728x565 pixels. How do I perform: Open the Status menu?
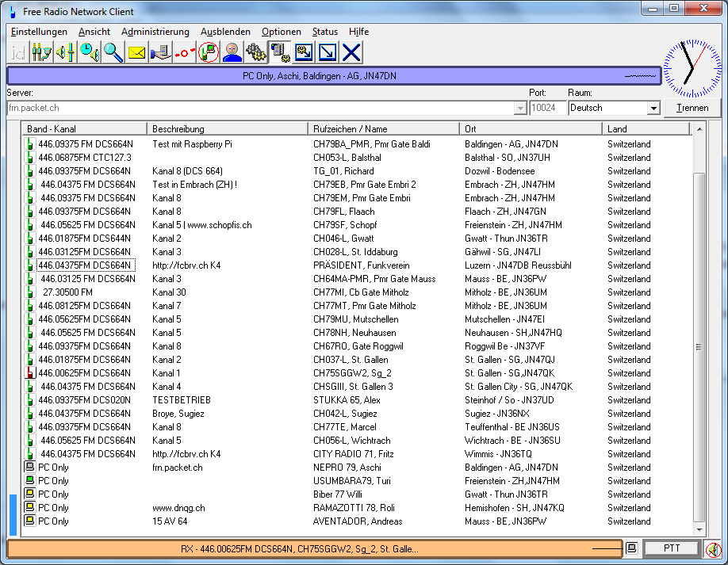(324, 32)
